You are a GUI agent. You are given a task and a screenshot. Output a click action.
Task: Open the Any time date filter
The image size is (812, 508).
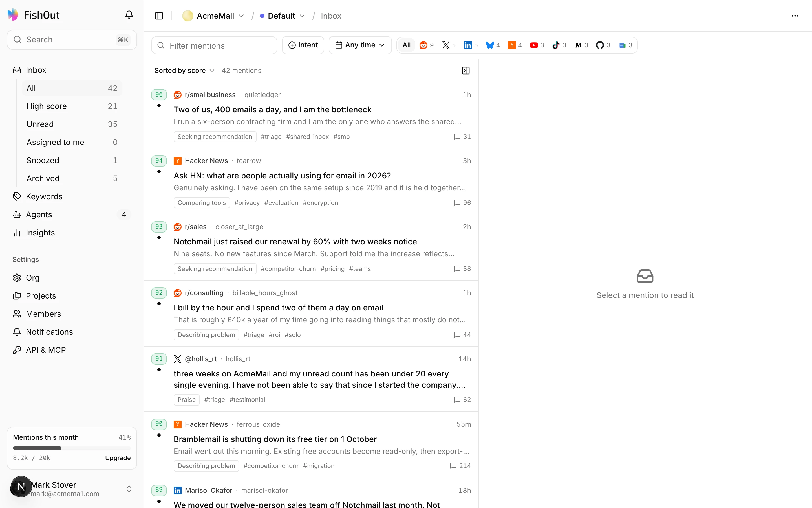coord(360,45)
